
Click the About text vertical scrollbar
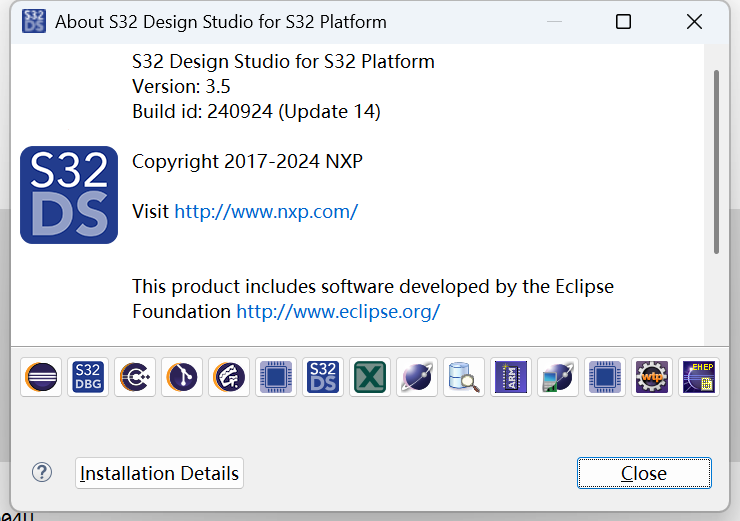pos(716,162)
